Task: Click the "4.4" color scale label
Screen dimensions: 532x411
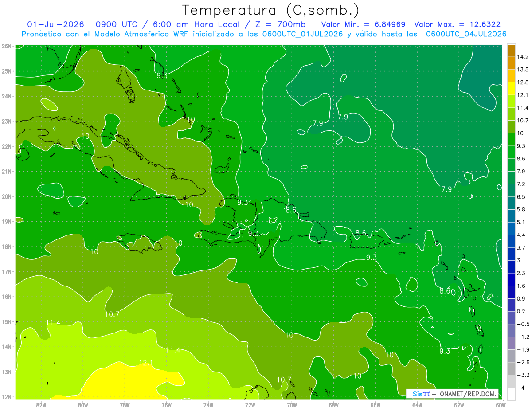Action: [522, 235]
